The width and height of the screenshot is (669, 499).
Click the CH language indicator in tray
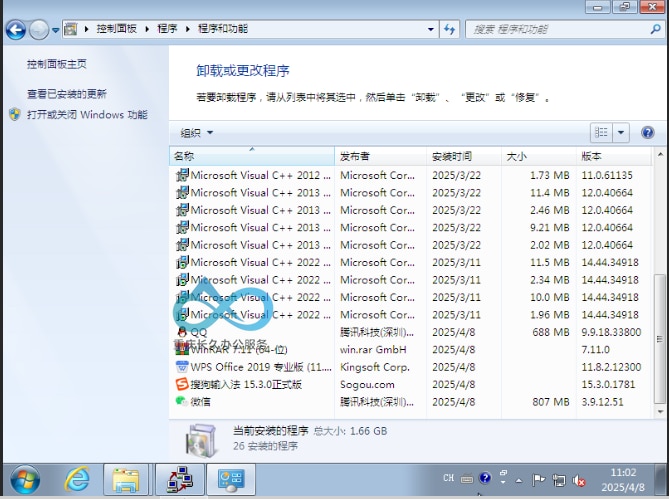(448, 479)
